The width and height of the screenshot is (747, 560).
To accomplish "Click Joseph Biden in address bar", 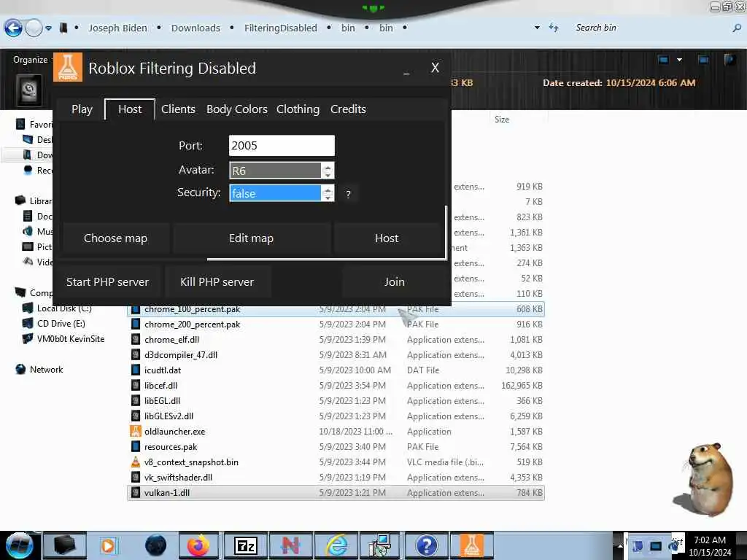I will (x=117, y=28).
